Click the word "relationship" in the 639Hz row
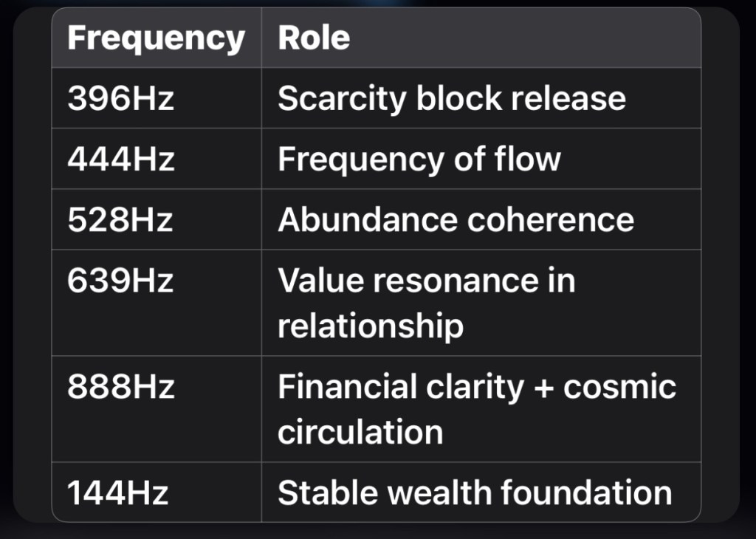This screenshot has height=539, width=756. [x=371, y=326]
